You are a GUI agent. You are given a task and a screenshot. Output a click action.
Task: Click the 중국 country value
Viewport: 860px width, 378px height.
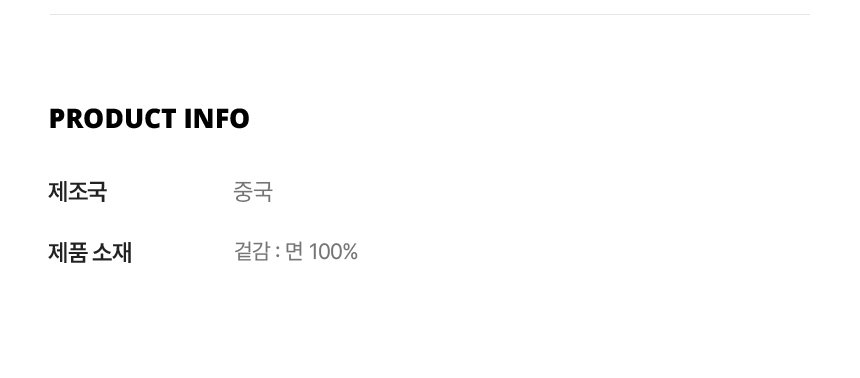pyautogui.click(x=253, y=192)
